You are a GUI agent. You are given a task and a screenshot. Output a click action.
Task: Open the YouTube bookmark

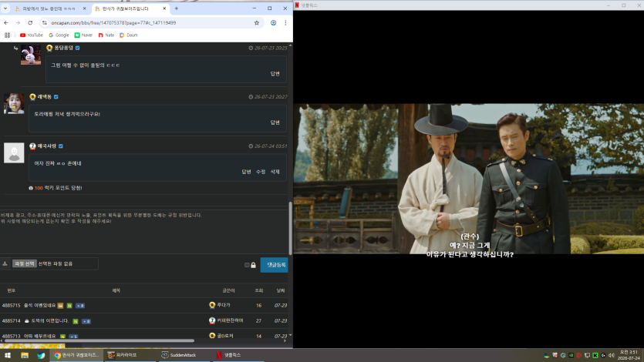tap(31, 35)
